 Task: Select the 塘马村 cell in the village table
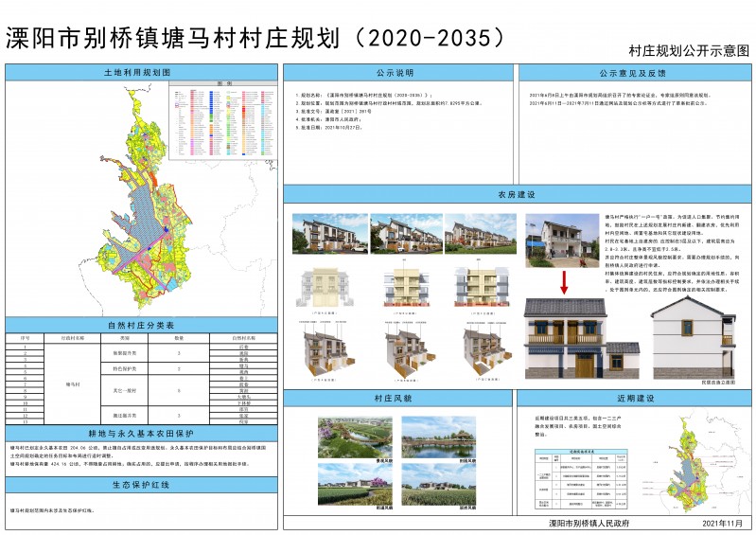[x=72, y=384]
